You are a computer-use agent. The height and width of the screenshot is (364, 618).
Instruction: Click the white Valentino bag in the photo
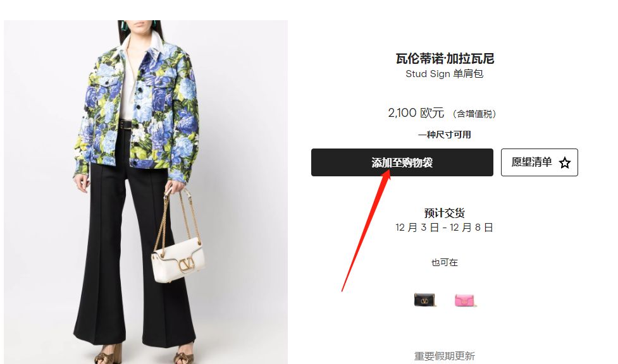pos(178,258)
